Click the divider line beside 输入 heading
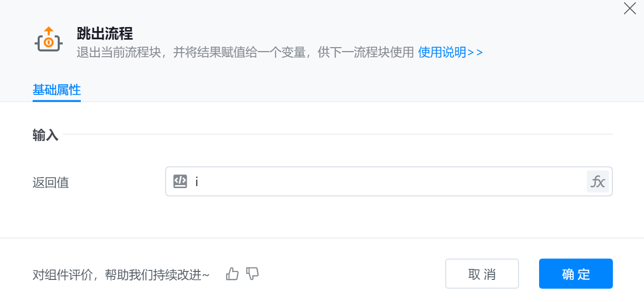The width and height of the screenshot is (644, 302). click(337, 134)
